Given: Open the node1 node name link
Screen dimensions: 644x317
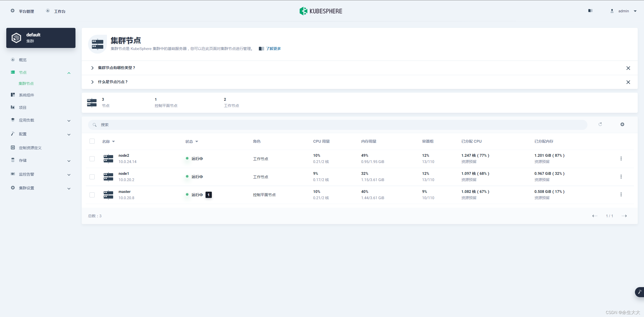Looking at the screenshot, I should tap(124, 174).
